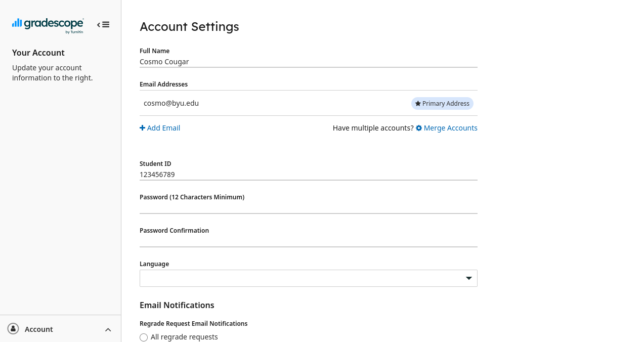Screen dimensions: 644x342
Task: Click the gear icon next to Merge Accounts
Action: (418, 127)
